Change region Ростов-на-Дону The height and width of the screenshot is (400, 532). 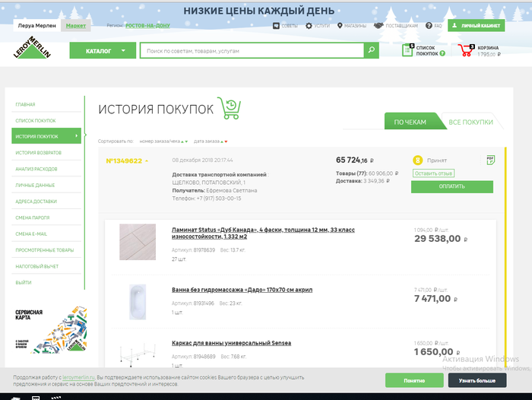coord(147,25)
